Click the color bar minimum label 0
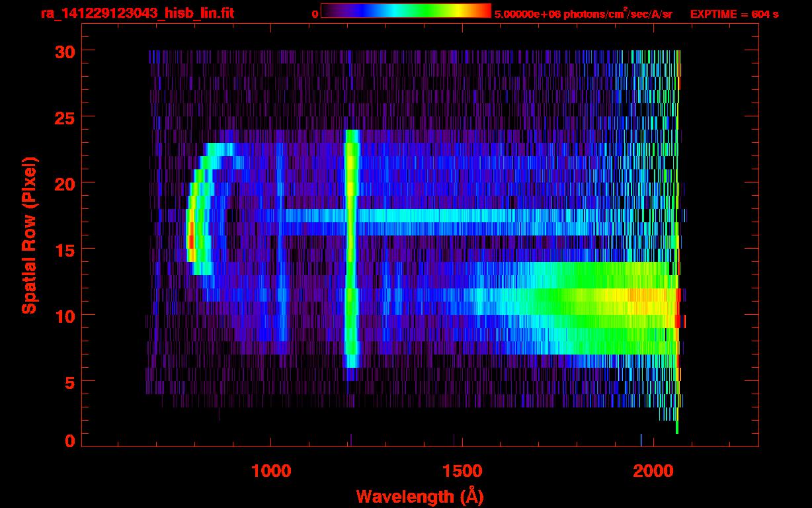 [315, 14]
